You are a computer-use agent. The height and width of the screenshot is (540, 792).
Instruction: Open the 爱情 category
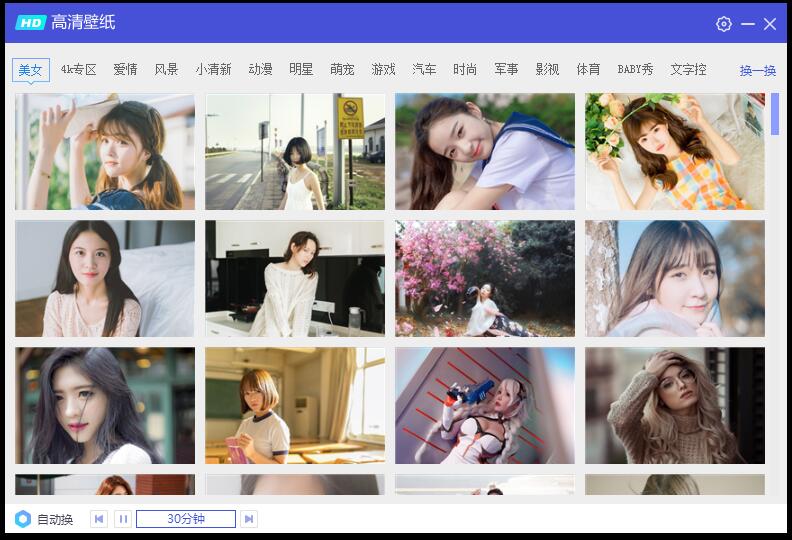(125, 69)
